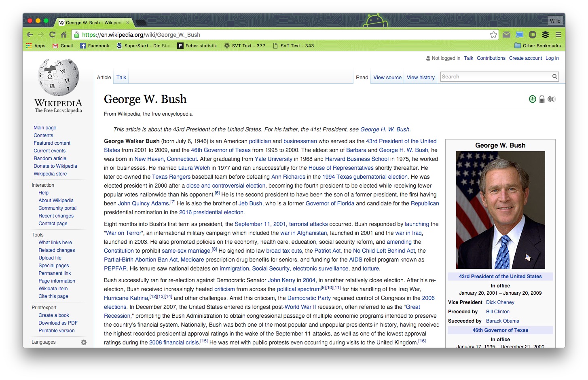Open the Feber statistik bookmark
The image size is (588, 380).
(x=197, y=46)
